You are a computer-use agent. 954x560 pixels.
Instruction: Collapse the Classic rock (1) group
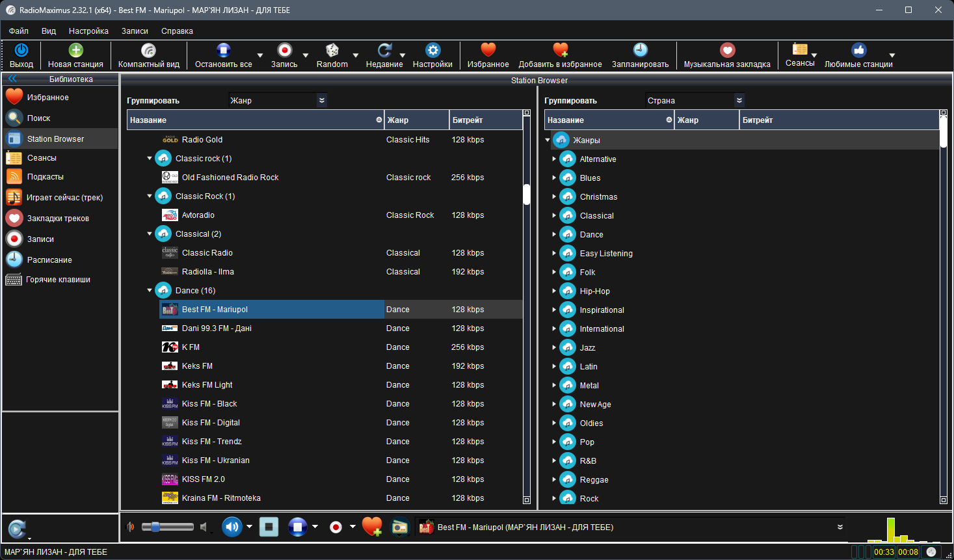click(x=150, y=158)
